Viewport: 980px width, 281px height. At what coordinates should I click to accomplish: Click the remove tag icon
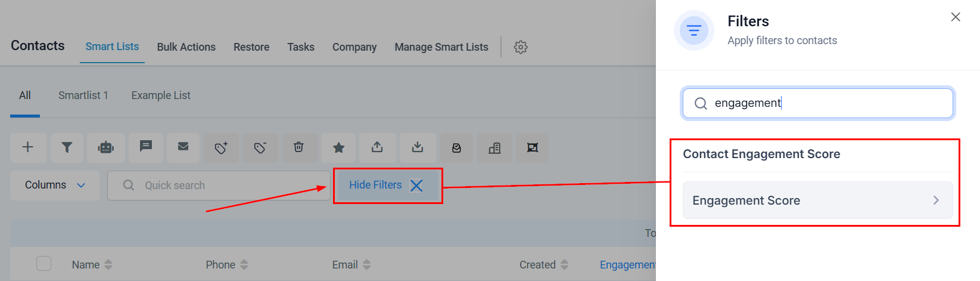point(260,148)
